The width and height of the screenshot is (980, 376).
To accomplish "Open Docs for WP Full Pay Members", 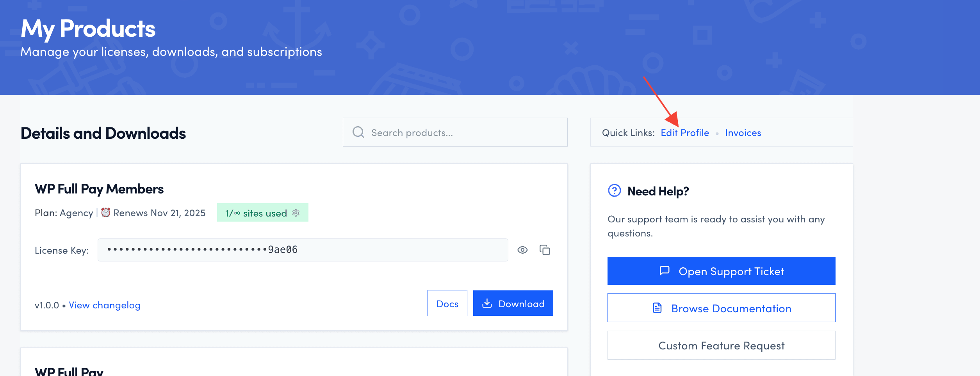I will [447, 303].
